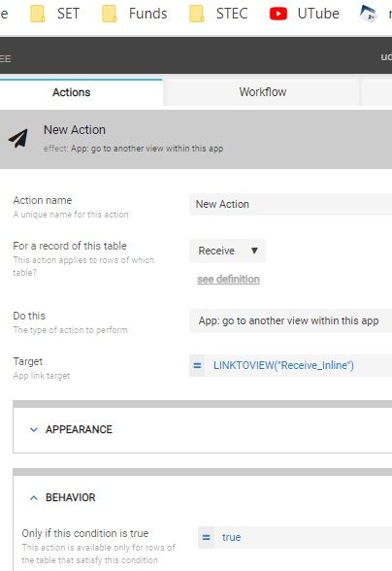
Task: Follow the see definition link
Action: click(228, 280)
